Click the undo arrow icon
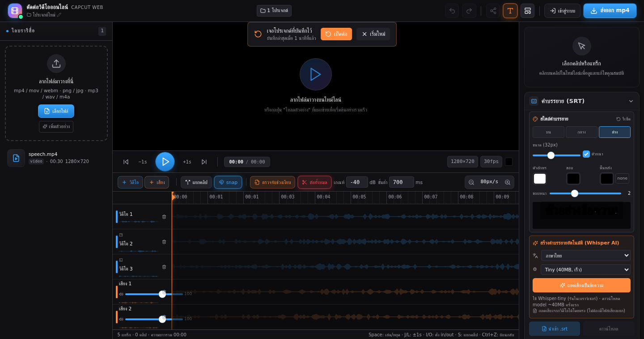 (x=452, y=11)
